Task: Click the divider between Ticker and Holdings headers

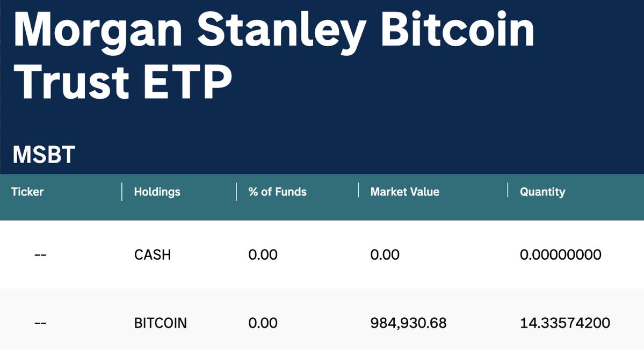Action: 122,192
